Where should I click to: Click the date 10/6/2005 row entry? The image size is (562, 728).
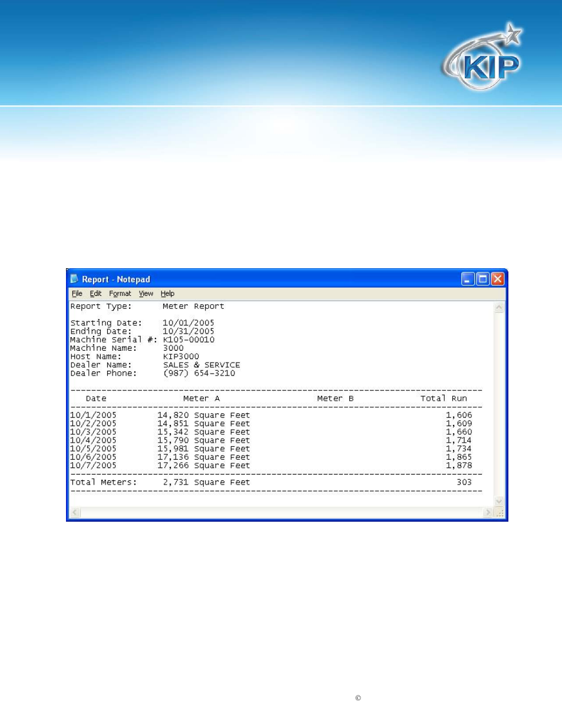pyautogui.click(x=93, y=457)
